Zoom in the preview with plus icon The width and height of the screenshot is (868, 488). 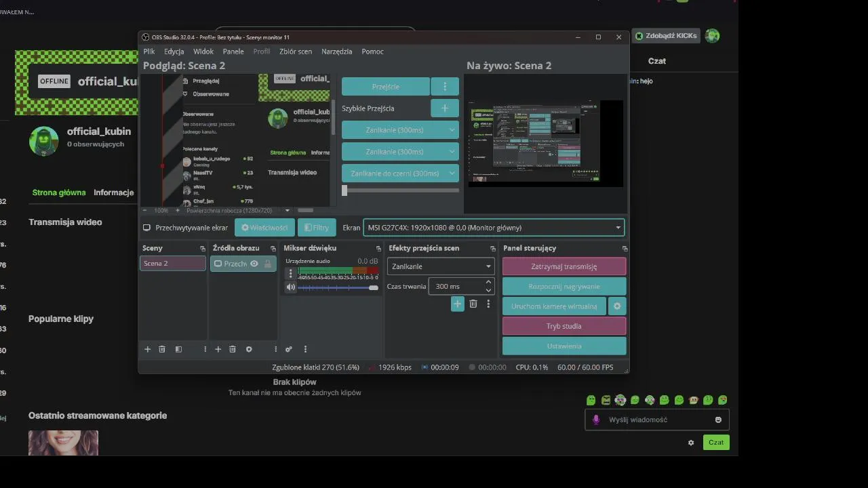click(x=178, y=211)
